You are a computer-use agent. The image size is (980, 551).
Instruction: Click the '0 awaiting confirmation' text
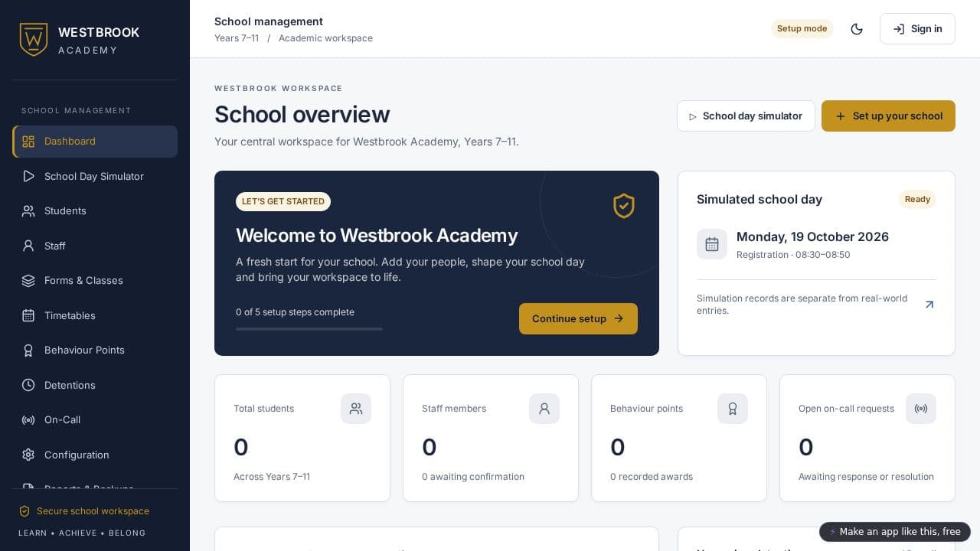click(x=473, y=477)
